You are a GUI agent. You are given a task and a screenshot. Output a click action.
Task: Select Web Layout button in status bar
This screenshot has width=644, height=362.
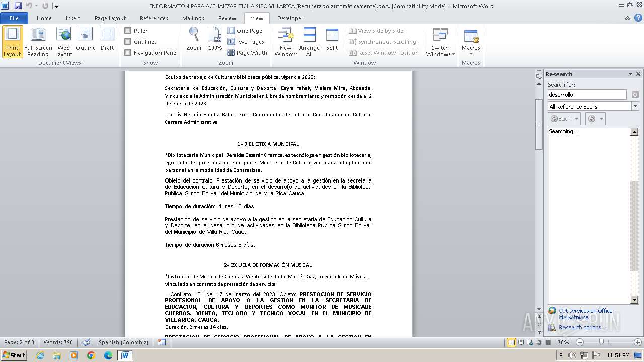[529, 342]
